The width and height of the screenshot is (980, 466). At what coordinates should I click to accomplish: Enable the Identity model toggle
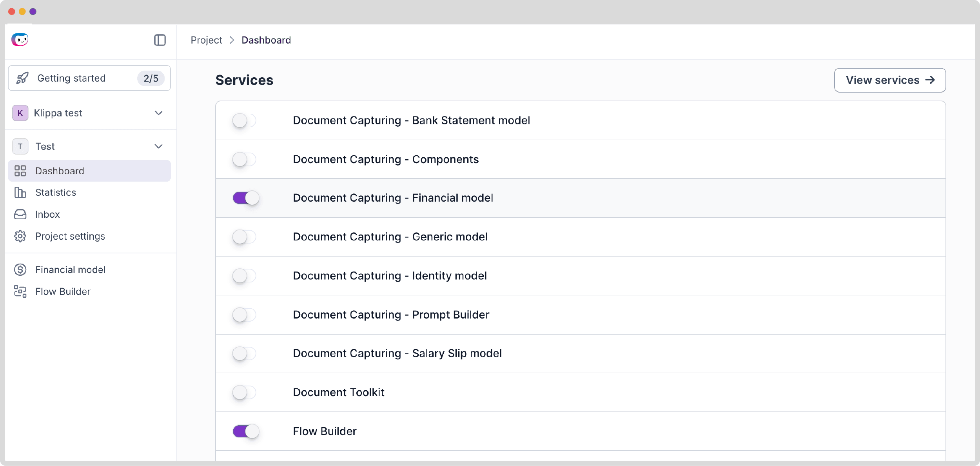[x=244, y=275]
